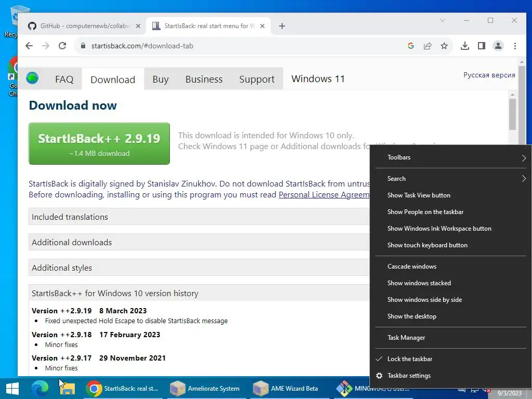Expand Additional downloads section

click(x=199, y=242)
